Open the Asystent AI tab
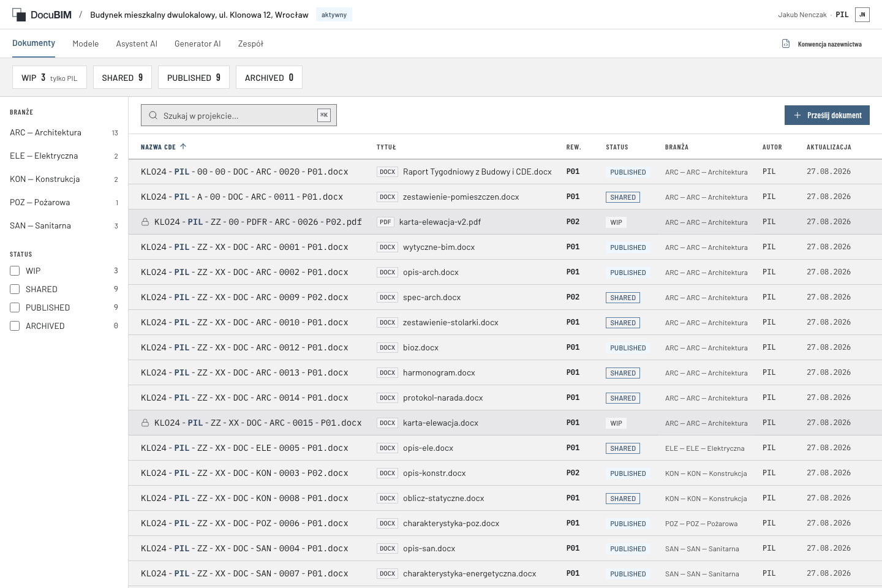Screen dimensions: 882x588 point(137,43)
